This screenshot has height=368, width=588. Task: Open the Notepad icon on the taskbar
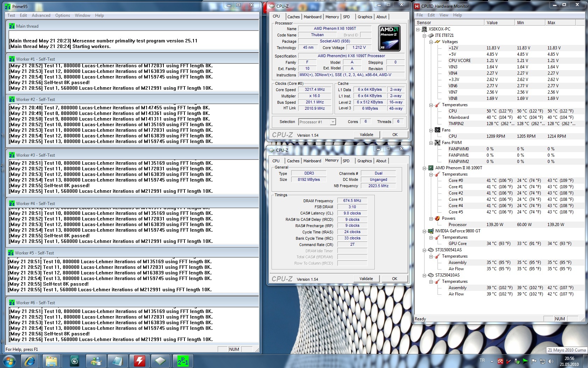(118, 361)
